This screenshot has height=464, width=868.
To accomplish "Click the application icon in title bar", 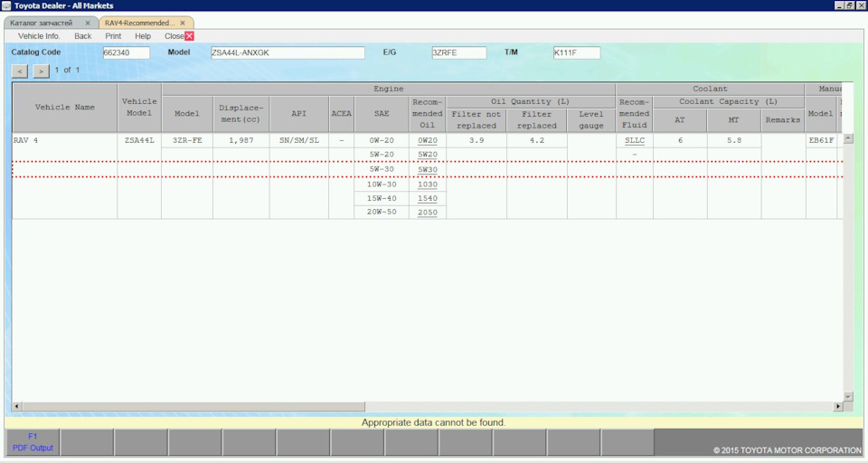I will 6,5.
